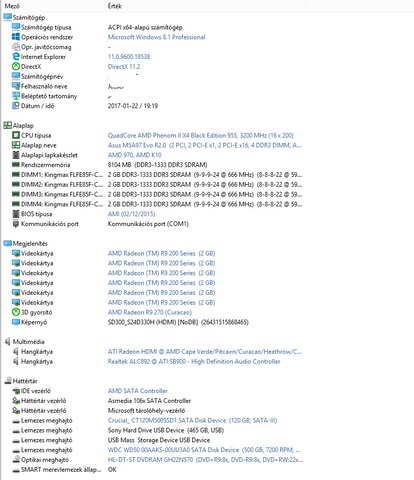Select the SD300_S24D330H (HDMI) monitor value
Image resolution: width=414 pixels, height=480 pixels.
(x=178, y=322)
